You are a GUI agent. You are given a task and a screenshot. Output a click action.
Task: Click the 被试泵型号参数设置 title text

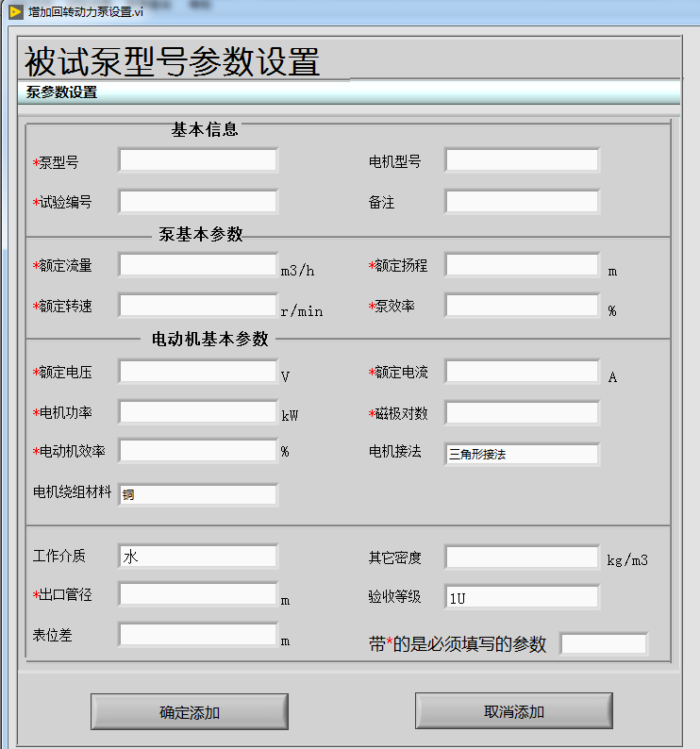pos(172,61)
